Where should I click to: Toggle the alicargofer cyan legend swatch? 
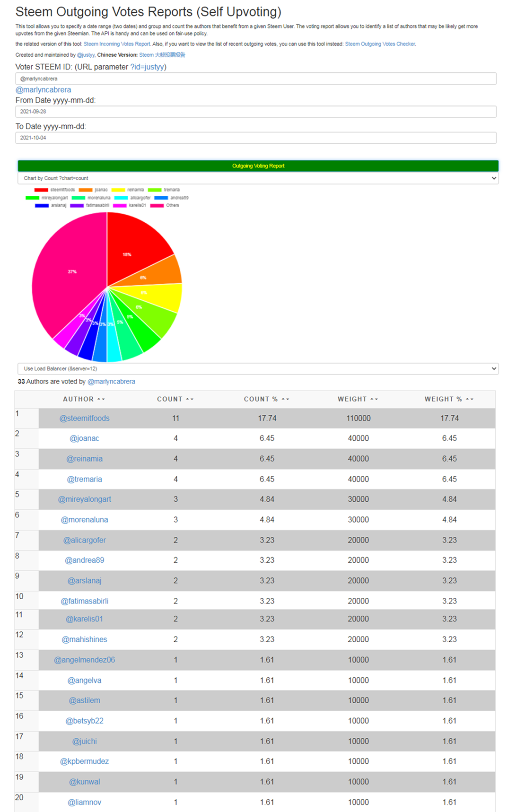(x=121, y=198)
